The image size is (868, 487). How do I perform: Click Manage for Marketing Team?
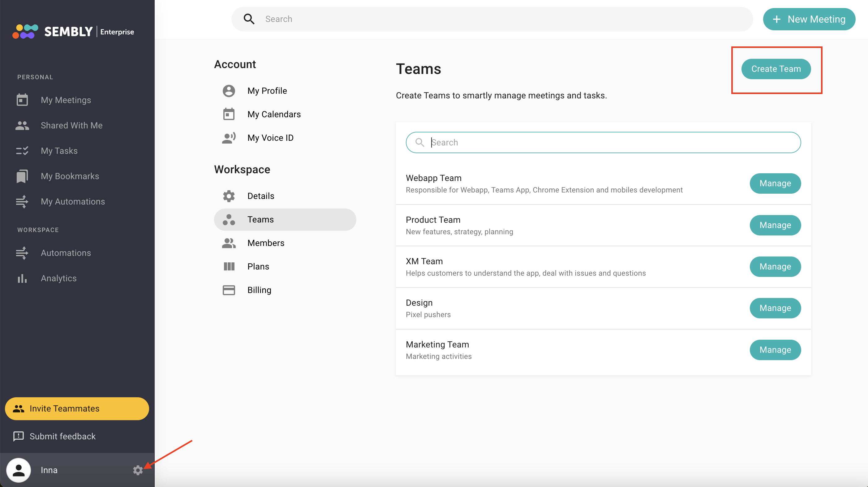click(x=775, y=350)
